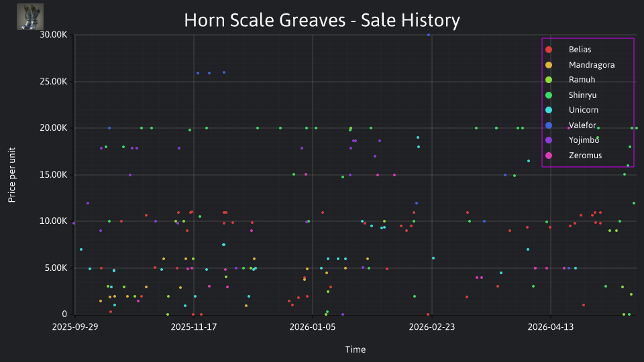Click the Valefor data point at 30.00K
The width and height of the screenshot is (644, 362).
point(429,35)
